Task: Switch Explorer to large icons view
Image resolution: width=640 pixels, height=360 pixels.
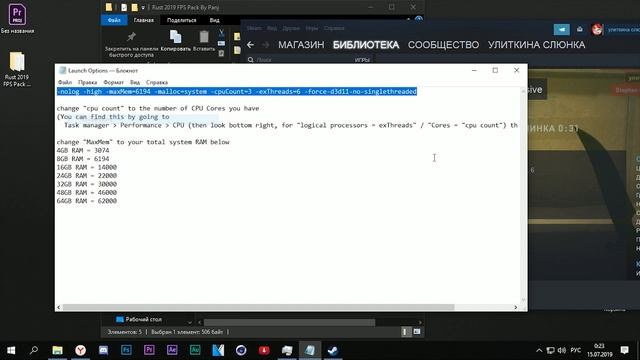Action: tap(417, 332)
